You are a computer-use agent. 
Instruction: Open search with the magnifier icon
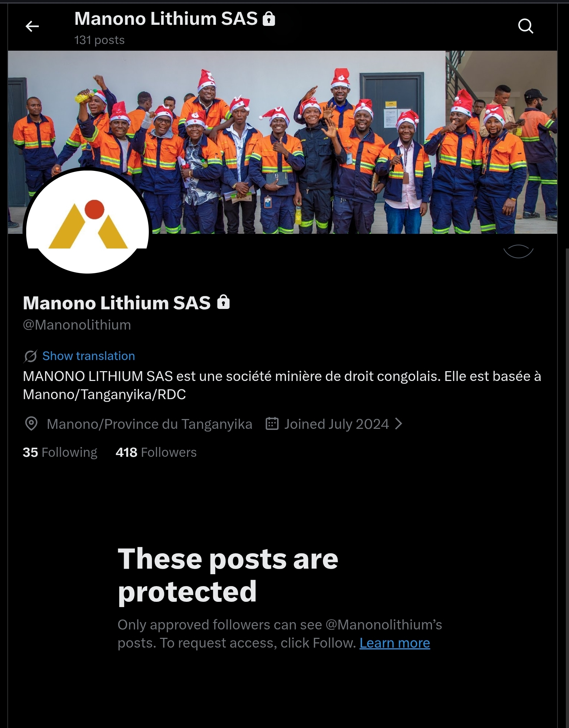point(525,26)
